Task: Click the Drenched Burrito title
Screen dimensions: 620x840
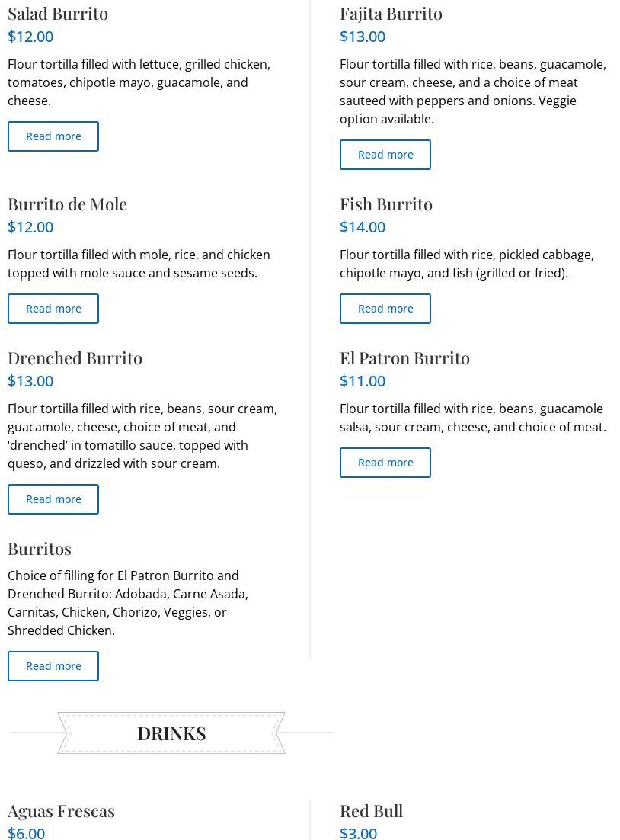Action: point(75,357)
